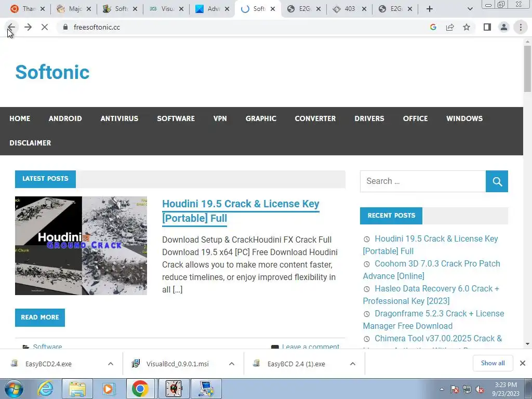Click the padlock site info icon
This screenshot has height=399, width=532.
(x=65, y=27)
